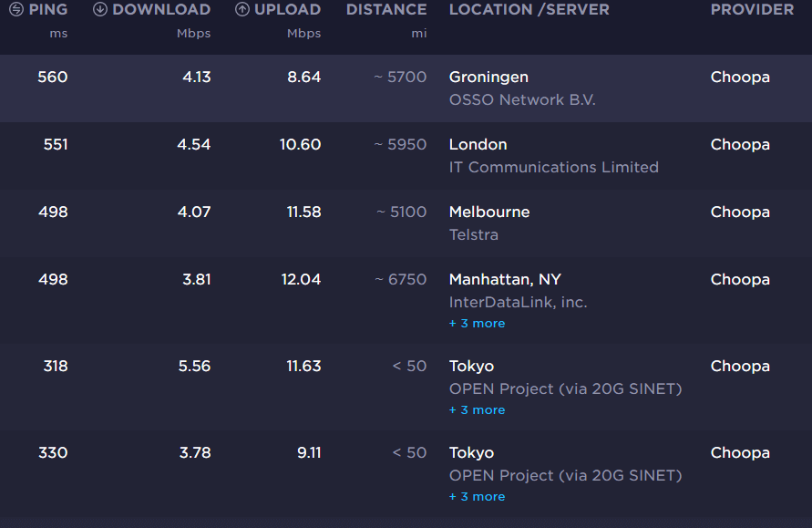Screen dimensions: 812x528
Task: Click the ping icon in header
Action: pos(16,9)
